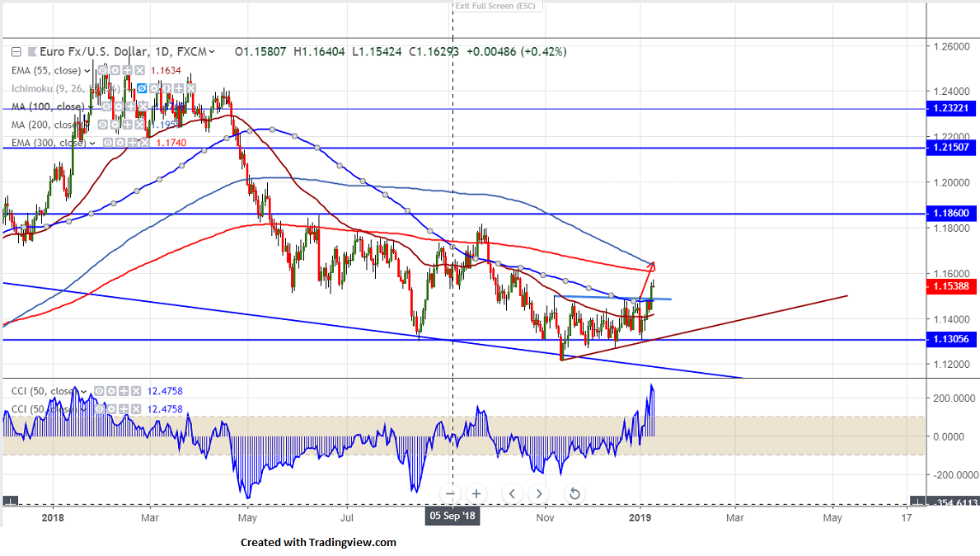
Task: Click the 05 Sep '18 date marker
Action: click(452, 516)
